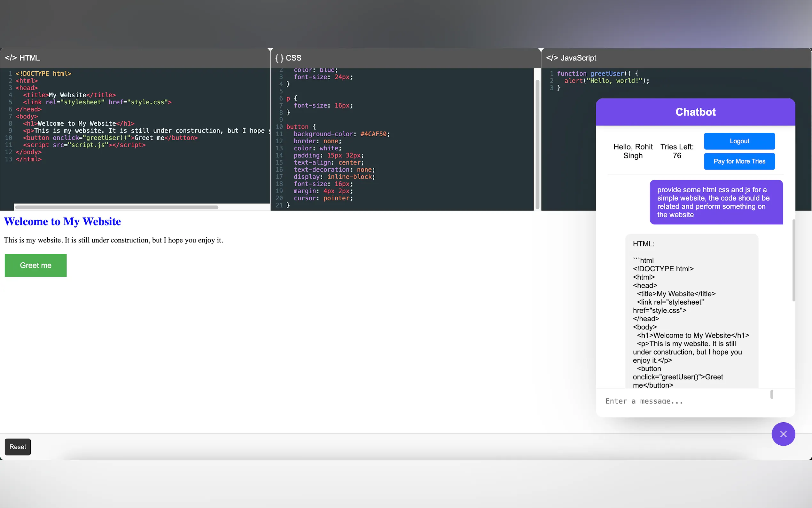Click the HTML panel code bracket icon

click(x=11, y=58)
